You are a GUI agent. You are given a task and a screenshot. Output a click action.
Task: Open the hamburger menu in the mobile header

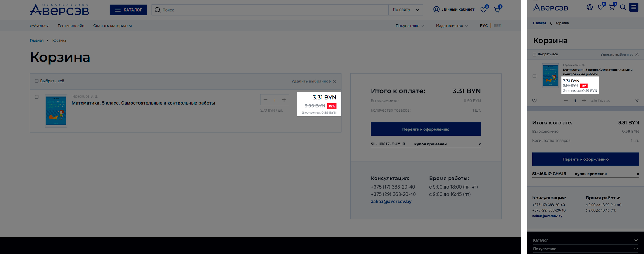pos(634,7)
